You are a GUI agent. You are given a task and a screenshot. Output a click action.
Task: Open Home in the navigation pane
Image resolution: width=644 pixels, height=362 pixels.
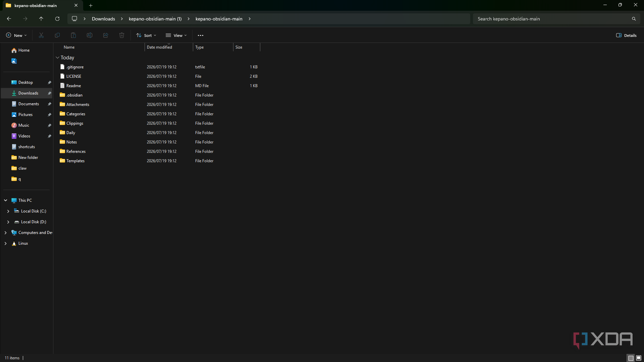point(24,50)
